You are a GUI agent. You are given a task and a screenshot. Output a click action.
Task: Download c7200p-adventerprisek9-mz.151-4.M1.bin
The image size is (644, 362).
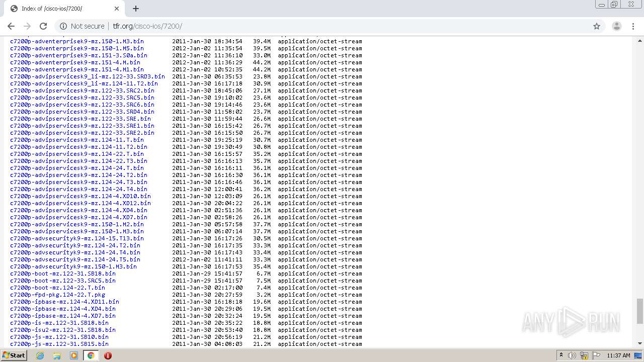click(x=77, y=69)
